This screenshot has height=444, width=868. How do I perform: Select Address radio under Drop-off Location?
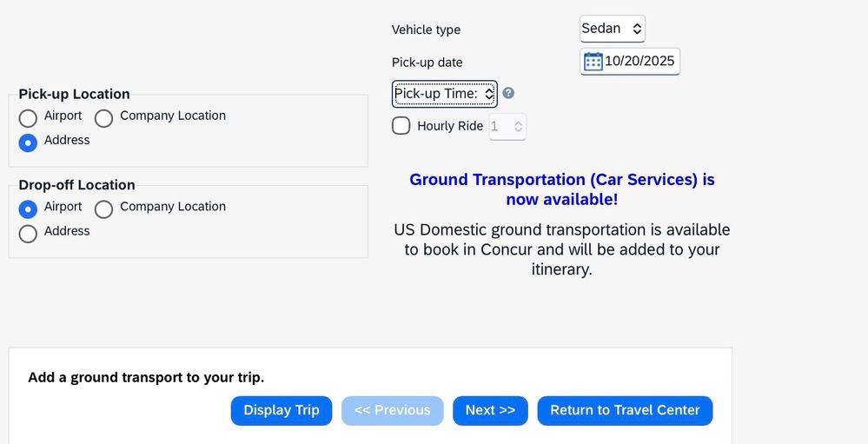(x=28, y=233)
